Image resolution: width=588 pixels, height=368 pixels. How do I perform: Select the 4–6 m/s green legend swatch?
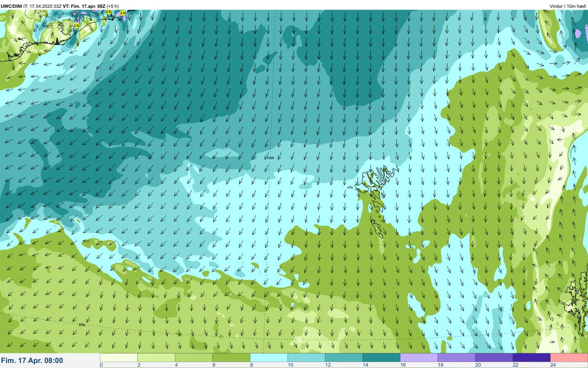click(194, 357)
